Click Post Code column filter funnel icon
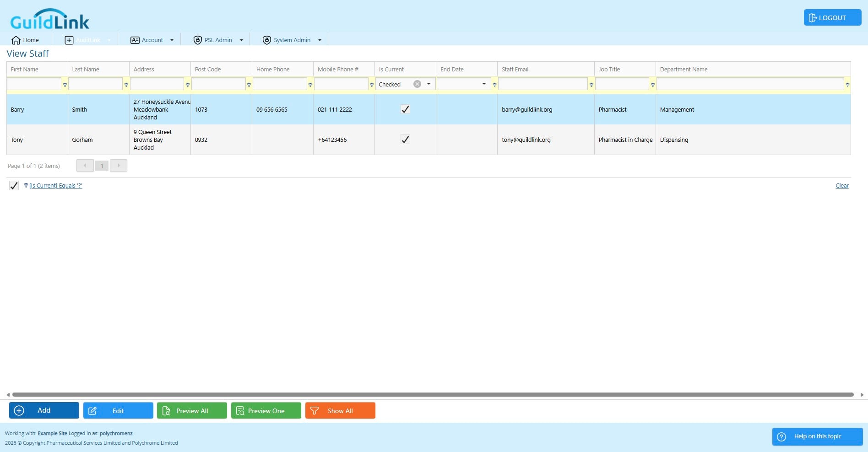The width and height of the screenshot is (868, 452). tap(249, 85)
